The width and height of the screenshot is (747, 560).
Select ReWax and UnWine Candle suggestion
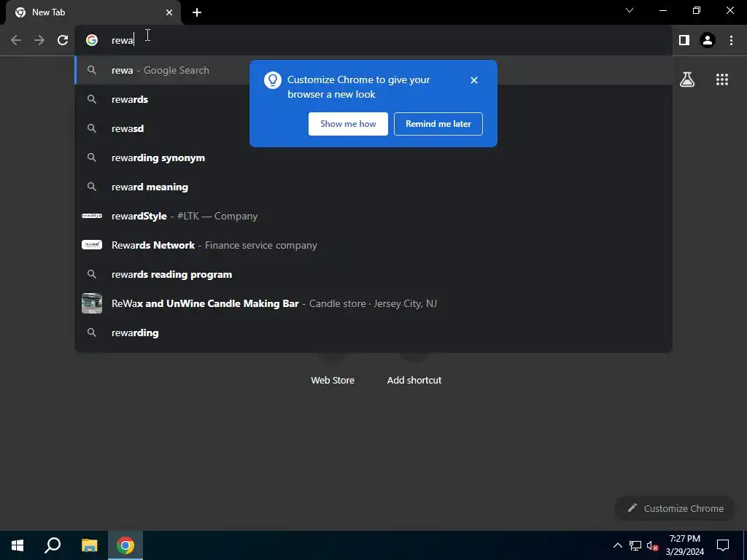click(x=373, y=303)
